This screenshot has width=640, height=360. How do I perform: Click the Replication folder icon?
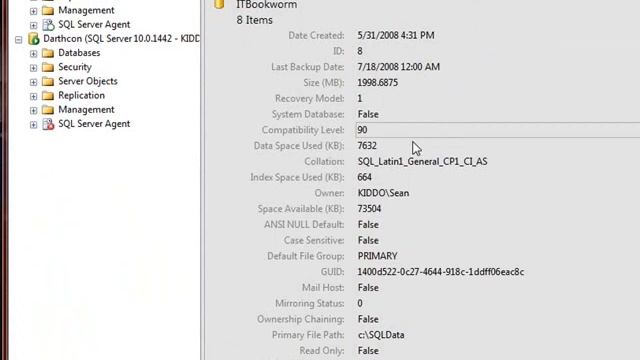(x=48, y=96)
